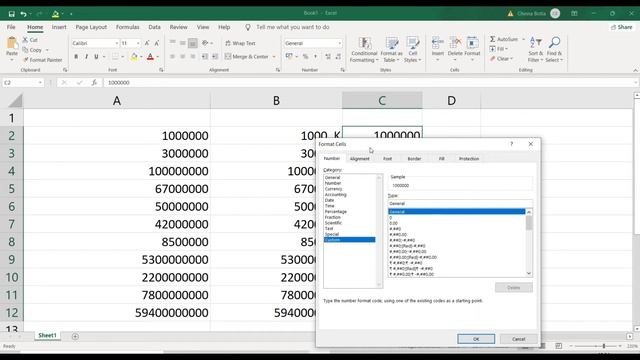The image size is (640, 360).
Task: Click Cancel in the Format Cells dialog
Action: pos(518,339)
